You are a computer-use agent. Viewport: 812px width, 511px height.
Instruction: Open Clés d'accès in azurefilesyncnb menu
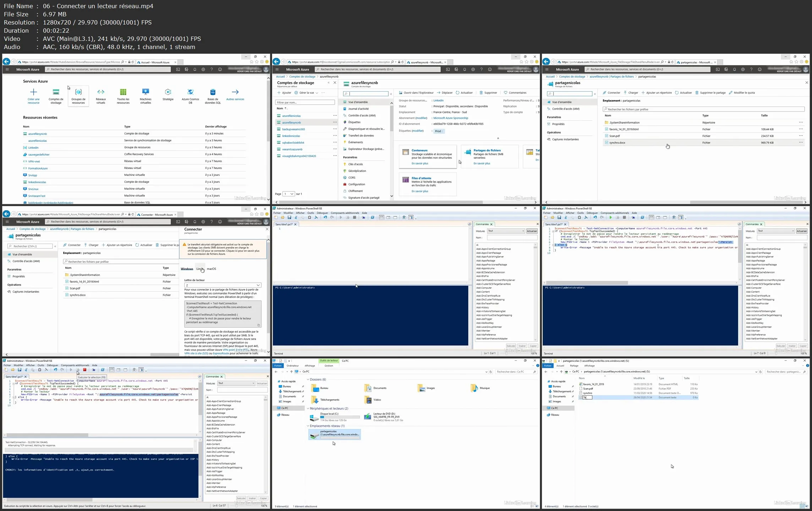355,164
